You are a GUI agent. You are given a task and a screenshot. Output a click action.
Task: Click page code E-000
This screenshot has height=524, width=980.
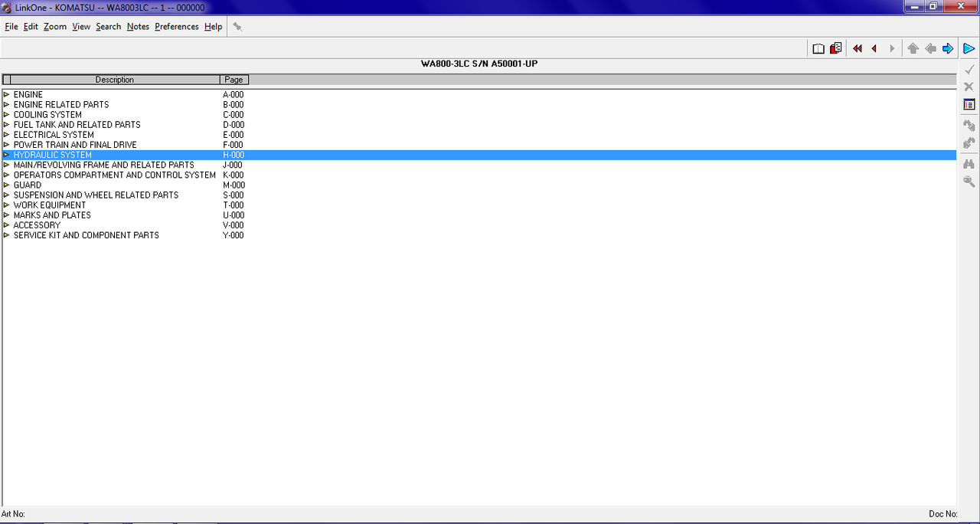[x=234, y=135]
